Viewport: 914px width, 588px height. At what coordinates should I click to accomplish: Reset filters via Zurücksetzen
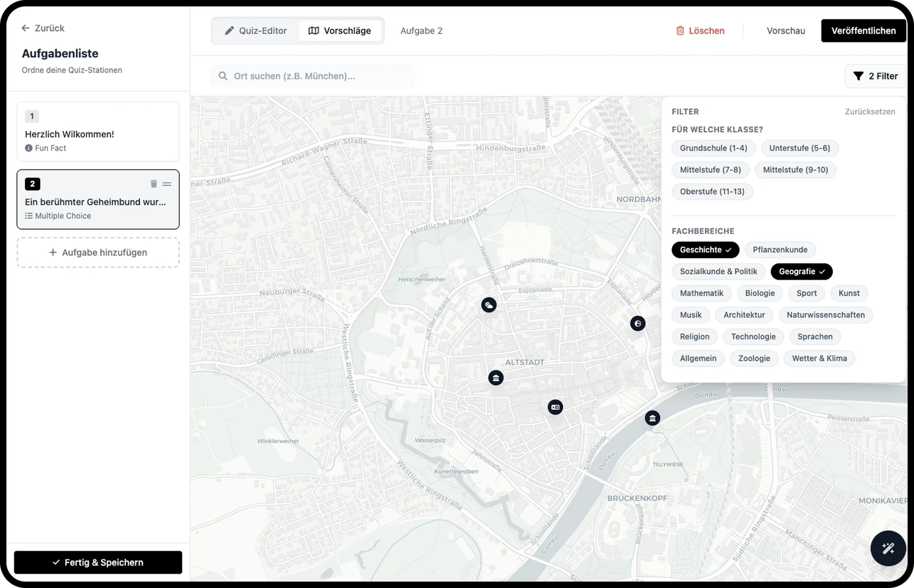tap(870, 112)
